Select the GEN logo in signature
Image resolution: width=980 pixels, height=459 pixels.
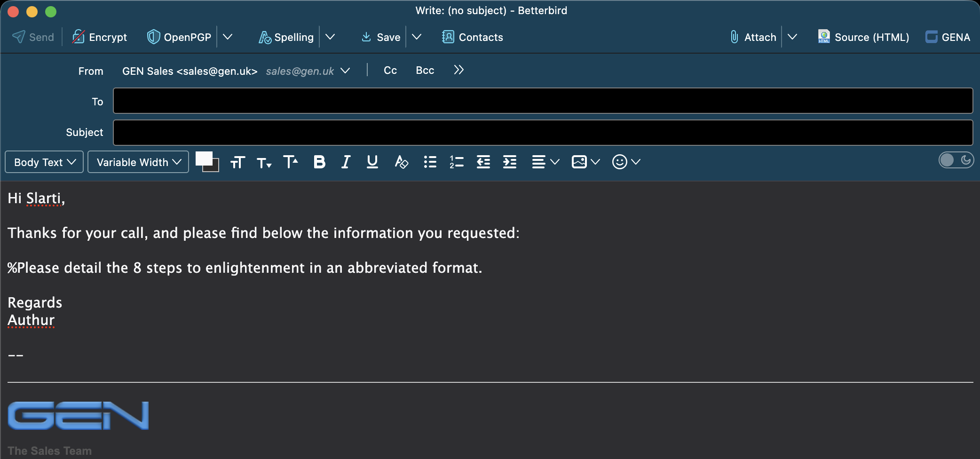click(x=78, y=416)
